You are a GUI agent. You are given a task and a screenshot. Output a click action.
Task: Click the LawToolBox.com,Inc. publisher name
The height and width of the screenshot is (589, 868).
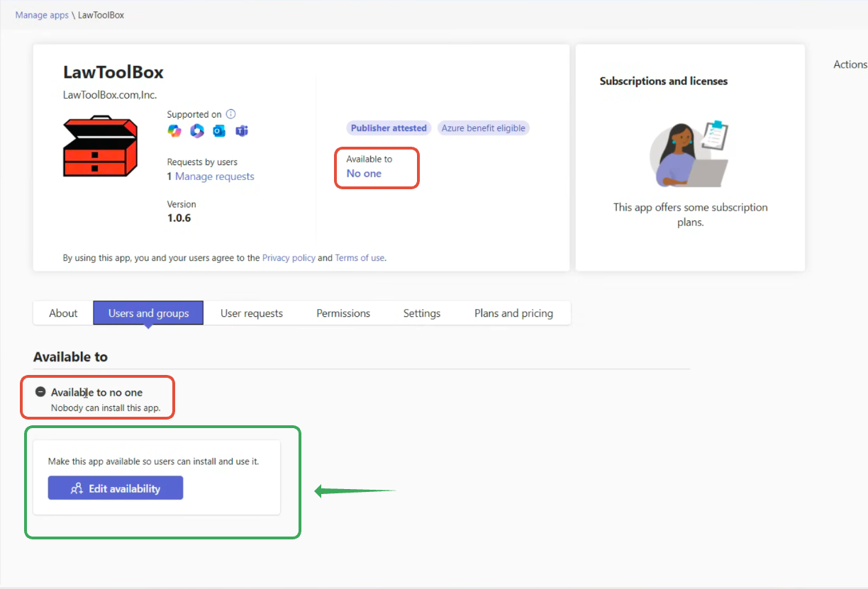point(110,94)
